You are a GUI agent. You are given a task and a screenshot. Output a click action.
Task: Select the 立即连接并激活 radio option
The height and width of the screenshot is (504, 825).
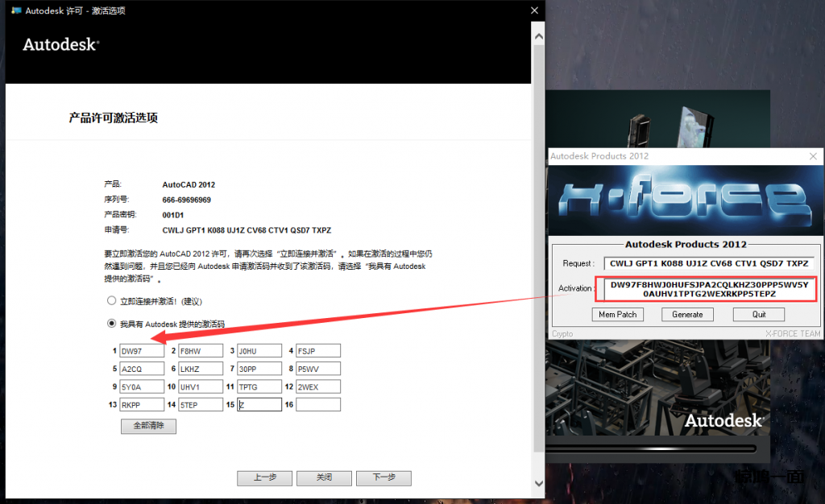pyautogui.click(x=112, y=301)
